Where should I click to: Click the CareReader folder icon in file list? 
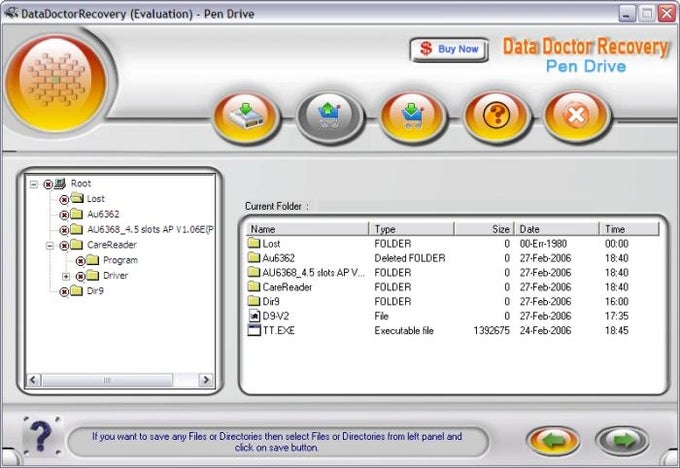[x=254, y=286]
